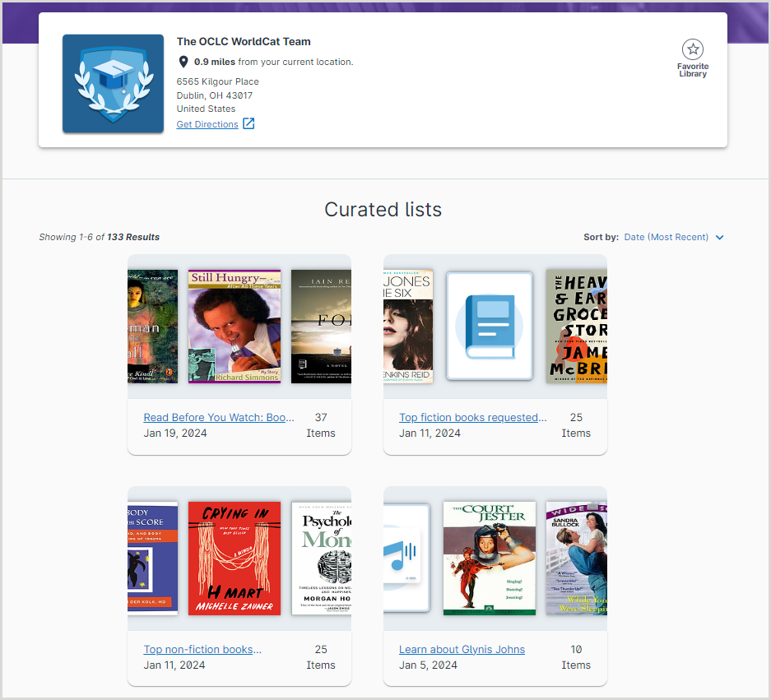This screenshot has width=771, height=700.
Task: Open the 'Read Before You Watch' list
Action: pos(219,417)
